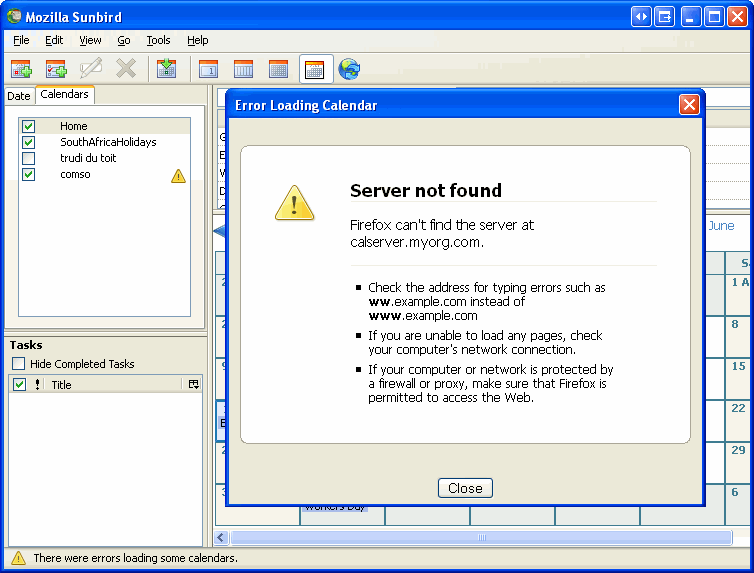Screen dimensions: 754x573
Task: Click the Edit pencil toolbar icon
Action: (x=91, y=68)
